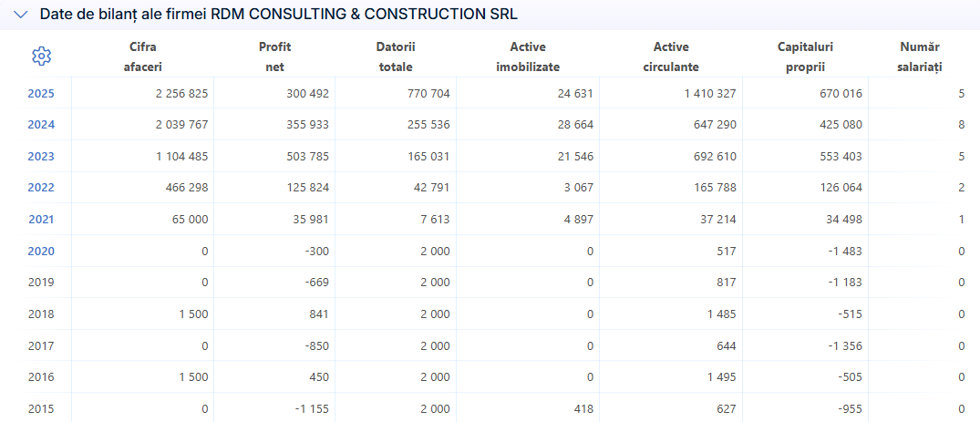Open the 2024 year link
This screenshot has width=980, height=422.
(41, 125)
